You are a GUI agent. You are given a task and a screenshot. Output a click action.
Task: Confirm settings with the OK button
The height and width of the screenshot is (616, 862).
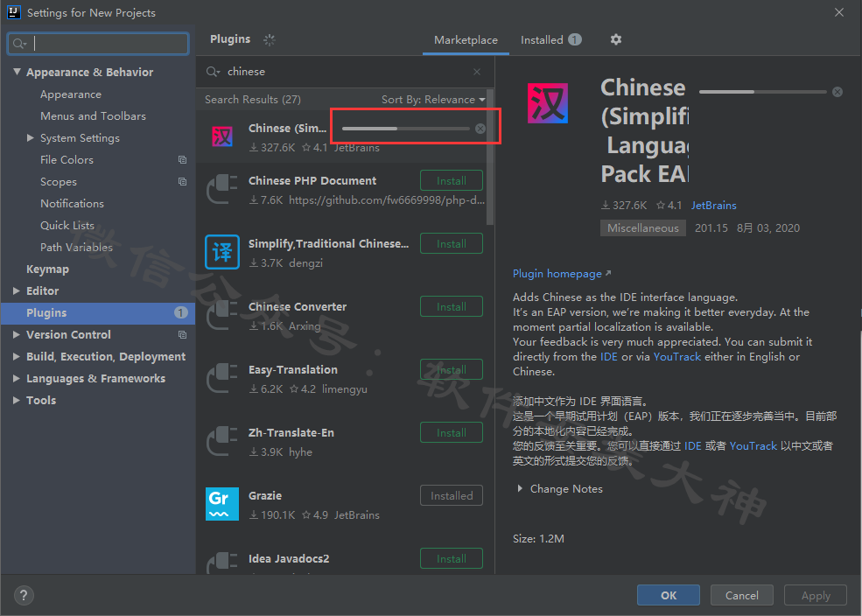669,595
